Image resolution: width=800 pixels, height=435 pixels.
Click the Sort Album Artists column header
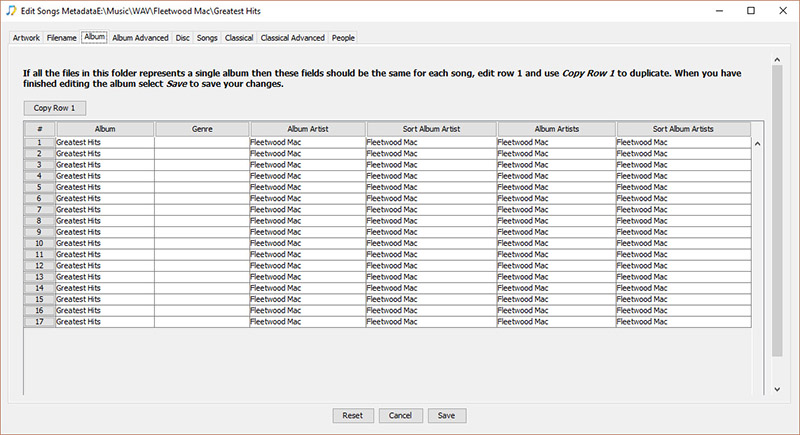tap(683, 129)
